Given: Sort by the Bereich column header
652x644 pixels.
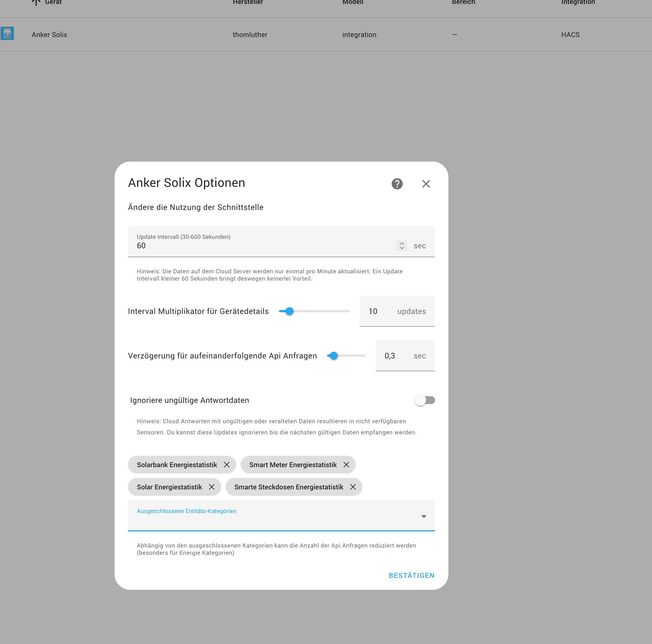Looking at the screenshot, I should point(463,2).
